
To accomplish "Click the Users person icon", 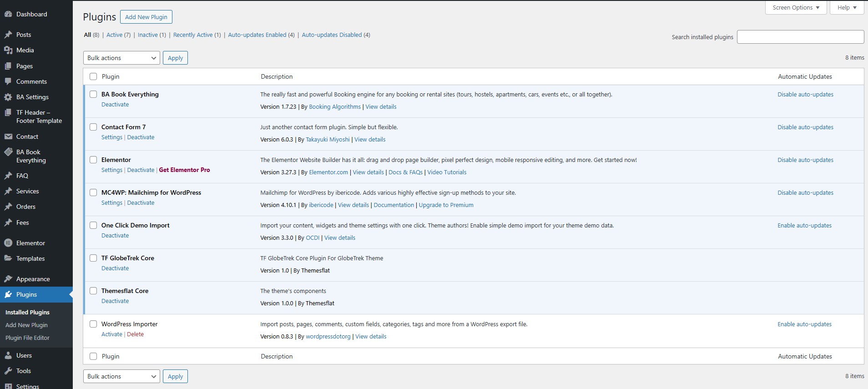I will 8,355.
